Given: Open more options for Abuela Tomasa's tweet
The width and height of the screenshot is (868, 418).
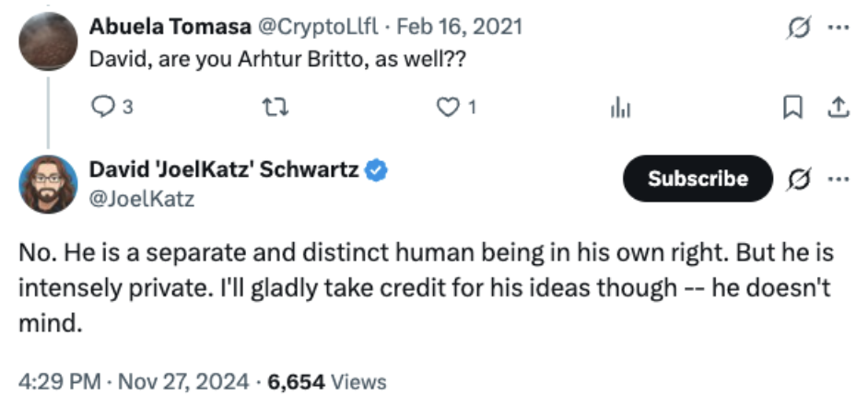Looking at the screenshot, I should click(837, 27).
